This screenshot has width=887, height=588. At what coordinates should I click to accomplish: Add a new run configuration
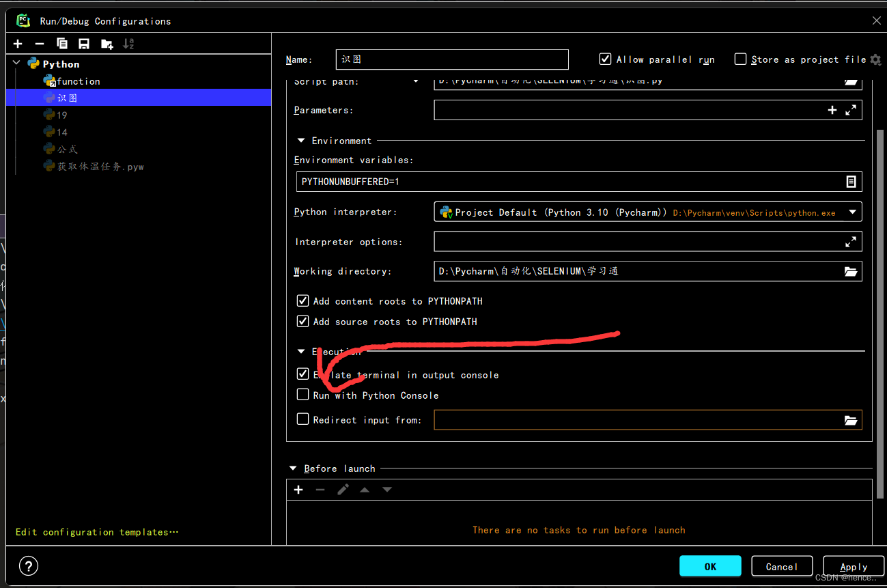tap(18, 44)
